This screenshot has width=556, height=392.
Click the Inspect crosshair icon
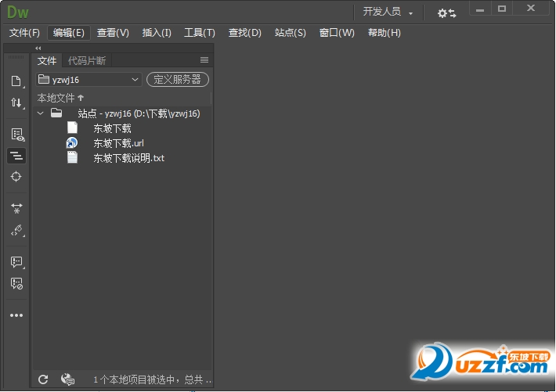16,177
